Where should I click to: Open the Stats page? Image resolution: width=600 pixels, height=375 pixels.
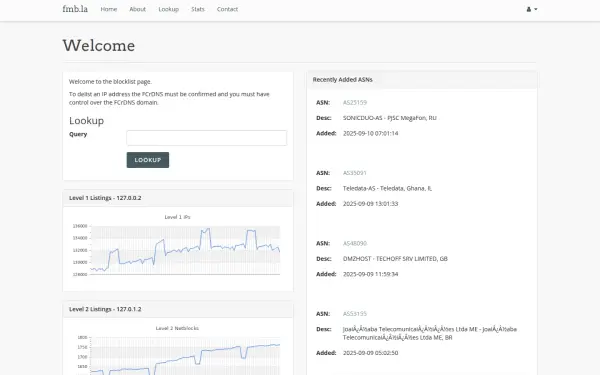198,9
